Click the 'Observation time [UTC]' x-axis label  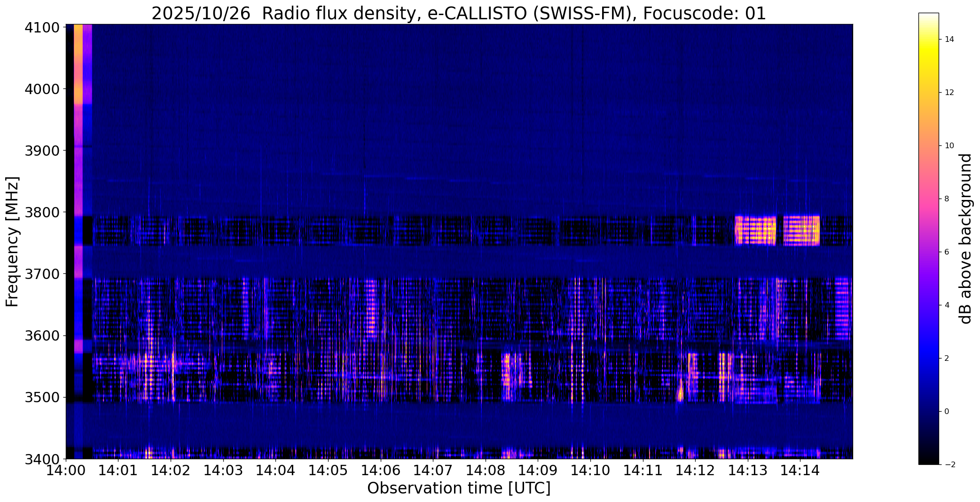click(459, 488)
